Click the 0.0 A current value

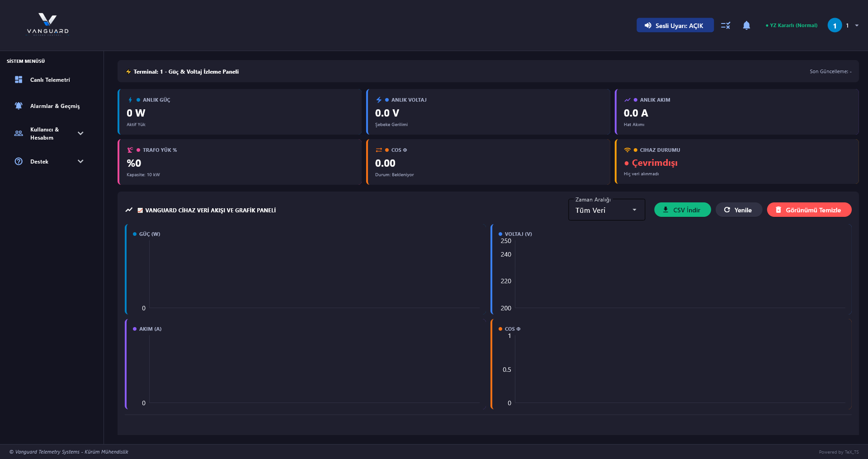tap(636, 113)
